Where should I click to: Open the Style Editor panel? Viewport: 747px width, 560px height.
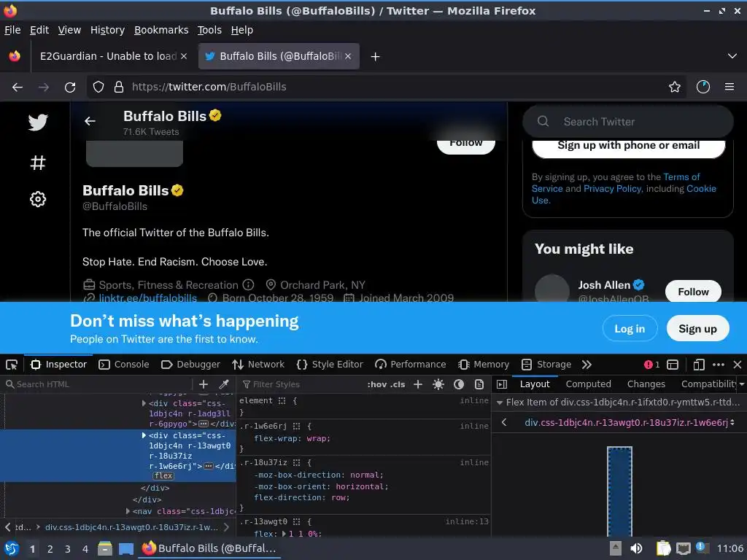click(330, 365)
